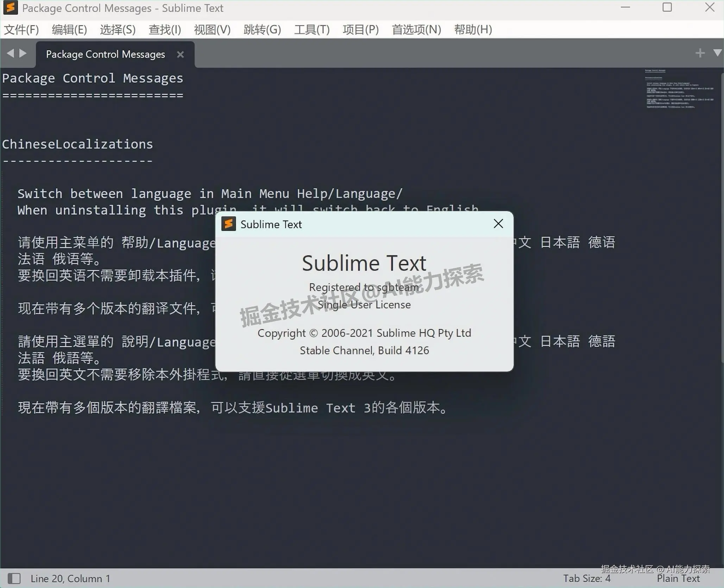Click the forward navigation arrow near the tab bar

pyautogui.click(x=23, y=53)
